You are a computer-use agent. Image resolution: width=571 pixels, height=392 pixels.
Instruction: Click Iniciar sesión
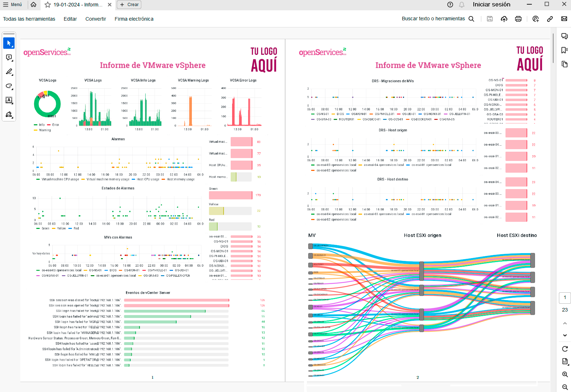tap(491, 5)
